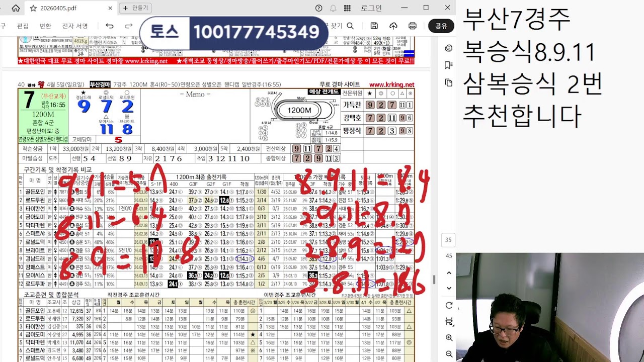Image resolution: width=644 pixels, height=362 pixels.
Task: Print the document
Action: 413,26
